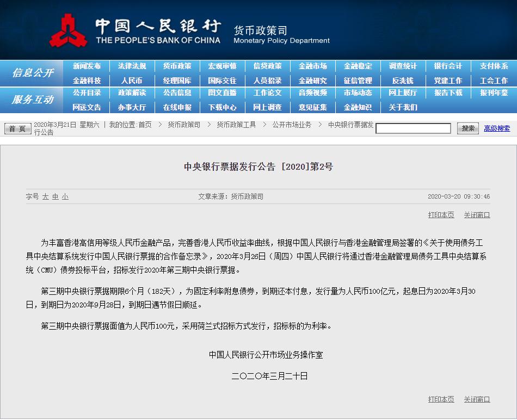
Task: Go back to the 首页 homepage
Action: pos(17,128)
